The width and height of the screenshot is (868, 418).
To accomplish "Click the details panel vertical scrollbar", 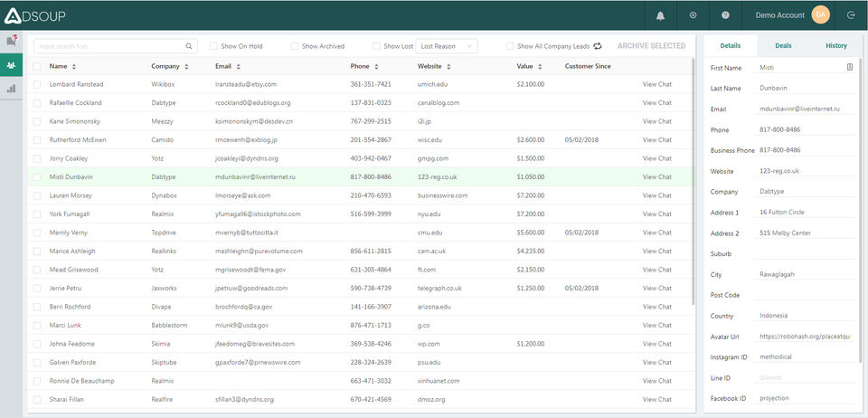I will click(x=860, y=211).
